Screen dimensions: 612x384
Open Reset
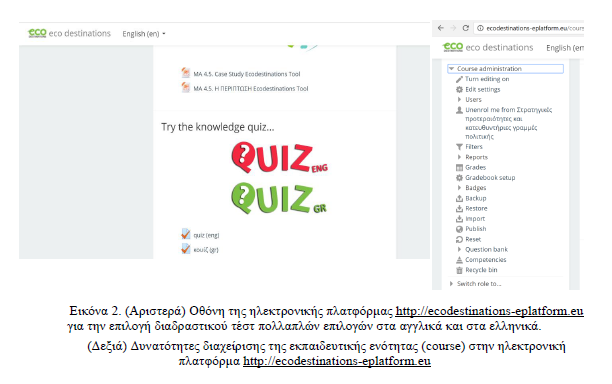(x=473, y=239)
